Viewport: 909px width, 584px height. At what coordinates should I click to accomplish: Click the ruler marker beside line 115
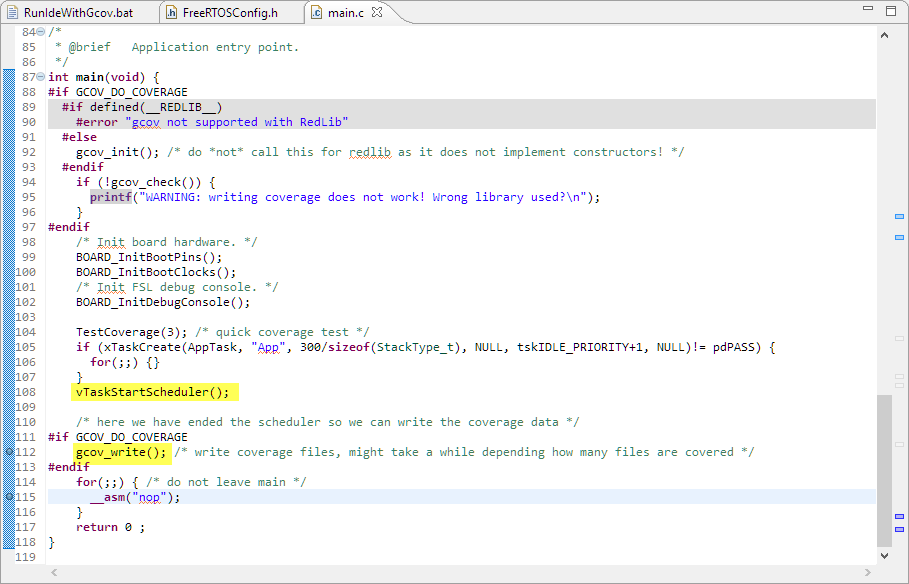click(9, 497)
